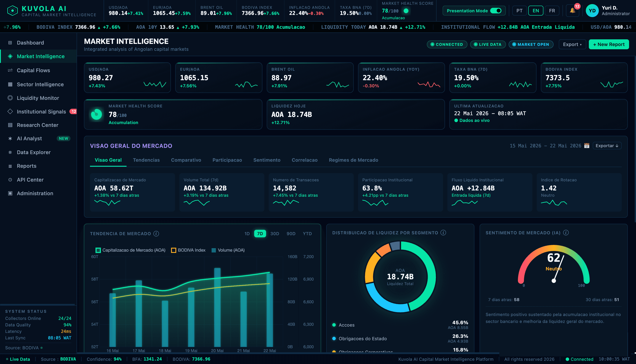Click the Liquidity Monitor circle icon
Screen dimensions: 636x364
(10, 98)
